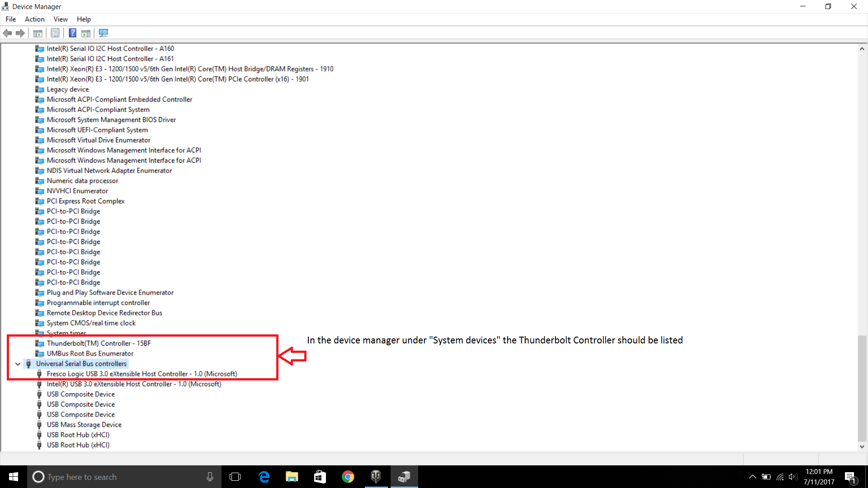
Task: Collapse Universal Serial Bus controllers node
Action: click(18, 364)
